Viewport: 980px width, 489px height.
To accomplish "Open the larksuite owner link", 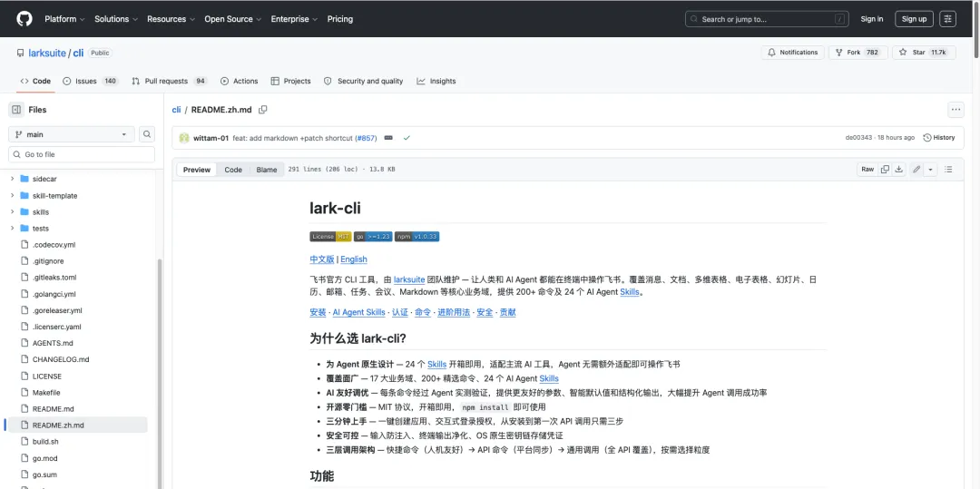I will coord(47,54).
